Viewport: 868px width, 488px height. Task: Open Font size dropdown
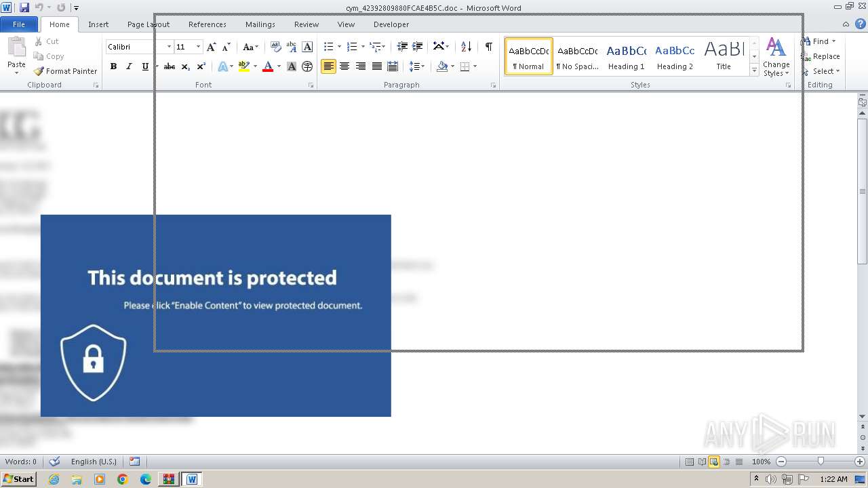coord(198,47)
